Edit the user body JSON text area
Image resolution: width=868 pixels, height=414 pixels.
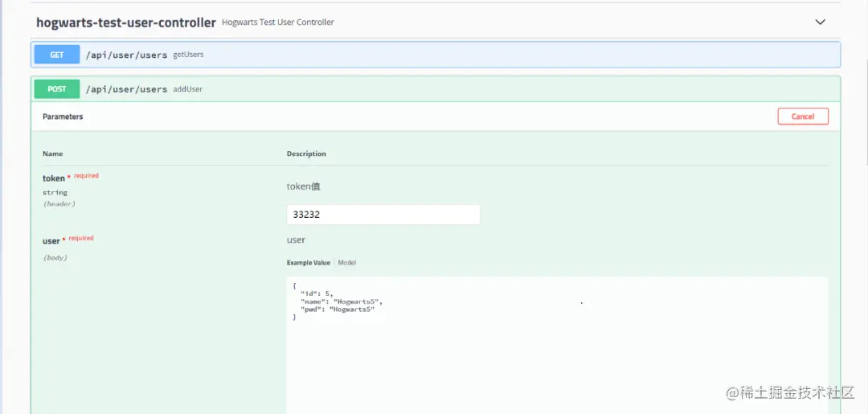point(558,345)
